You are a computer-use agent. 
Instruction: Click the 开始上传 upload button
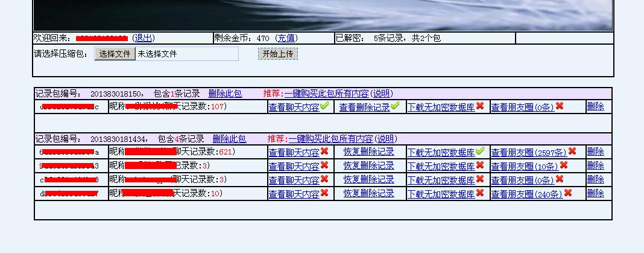point(278,54)
